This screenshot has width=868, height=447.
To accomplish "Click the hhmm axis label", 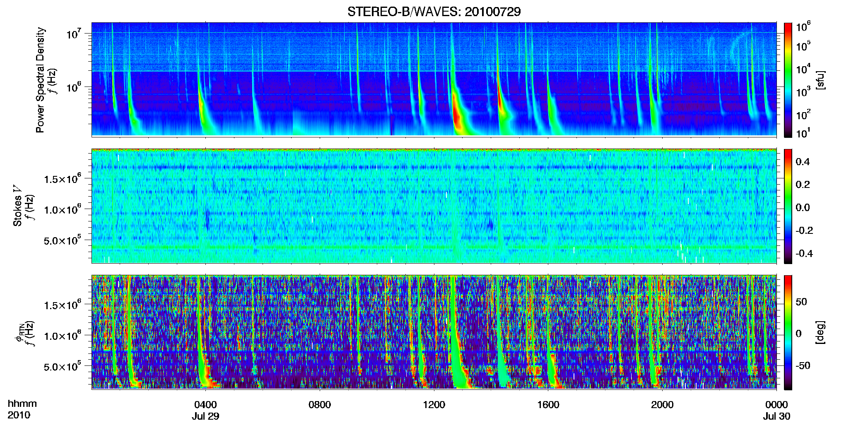I will coord(22,404).
